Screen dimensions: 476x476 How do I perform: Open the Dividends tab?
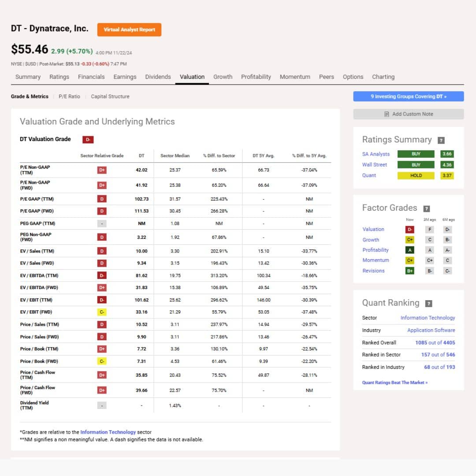click(x=158, y=77)
